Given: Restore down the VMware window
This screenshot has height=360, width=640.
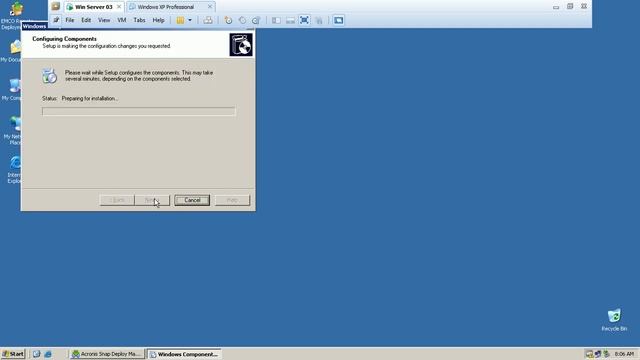Looking at the screenshot, I should (x=570, y=6).
